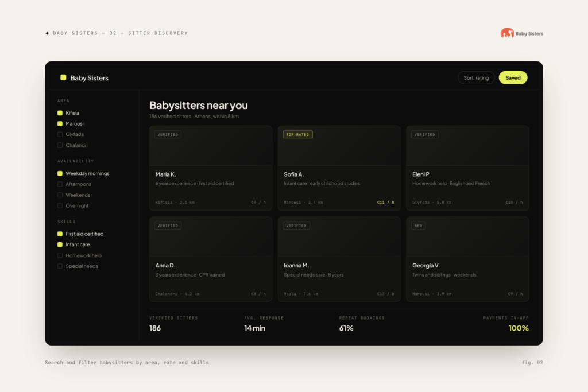Uncheck the Kifisia area filter
The image size is (588, 392).
pyautogui.click(x=60, y=113)
